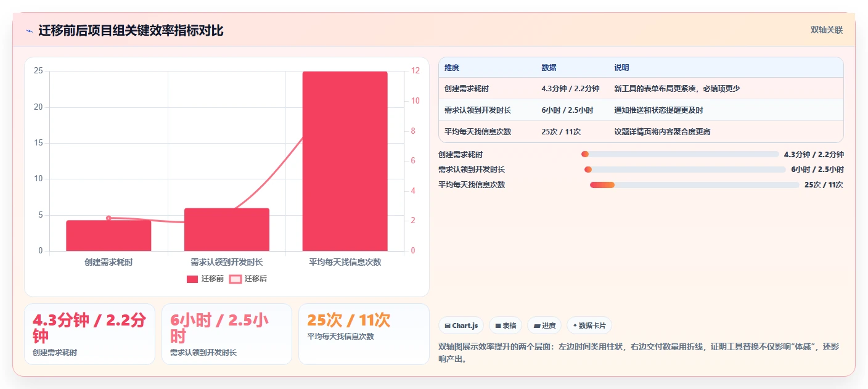Image resolution: width=868 pixels, height=389 pixels.
Task: Click x-axis label 创建需求耗时
Action: click(x=108, y=262)
